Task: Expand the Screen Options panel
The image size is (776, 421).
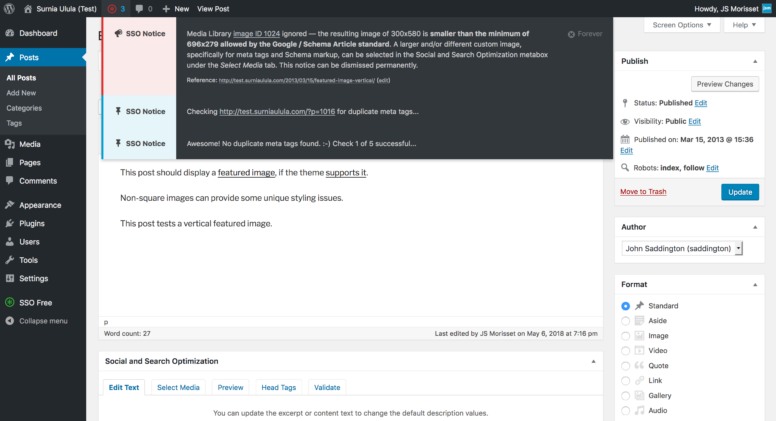Action: tap(681, 25)
